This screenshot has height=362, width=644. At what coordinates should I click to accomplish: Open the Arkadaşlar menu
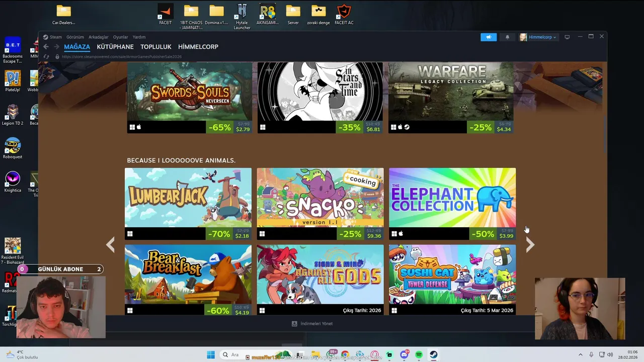click(99, 37)
